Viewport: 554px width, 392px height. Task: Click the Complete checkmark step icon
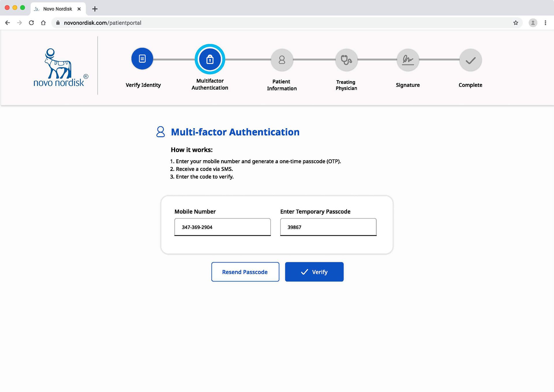(470, 60)
